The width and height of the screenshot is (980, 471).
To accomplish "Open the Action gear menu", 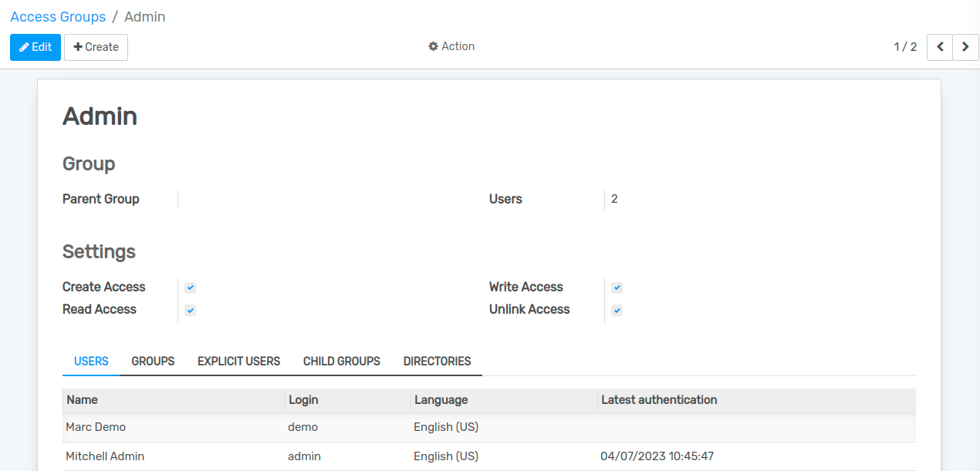I will 451,46.
